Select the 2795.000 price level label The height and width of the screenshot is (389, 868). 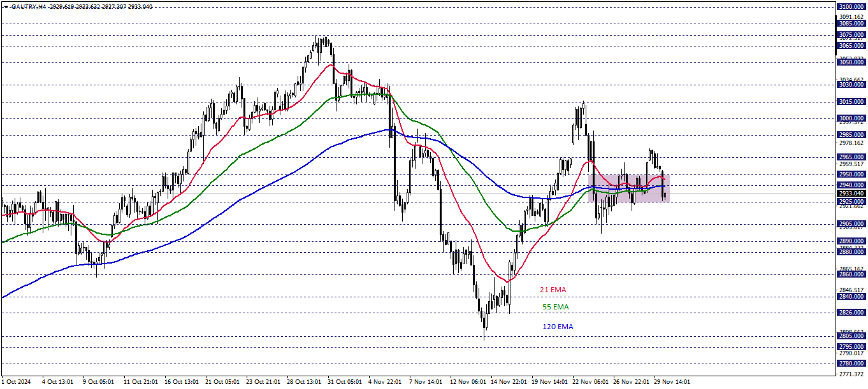pyautogui.click(x=851, y=347)
